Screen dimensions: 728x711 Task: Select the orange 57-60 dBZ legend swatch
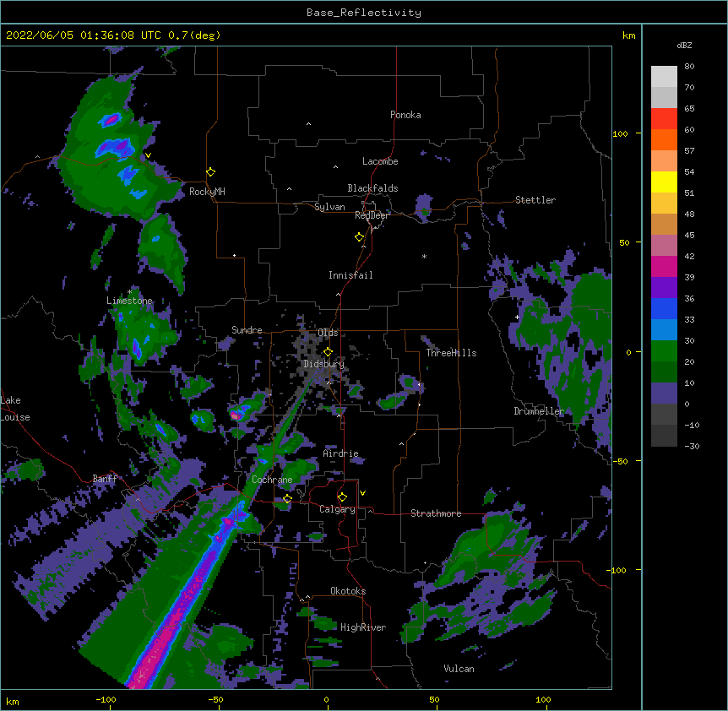coord(664,139)
